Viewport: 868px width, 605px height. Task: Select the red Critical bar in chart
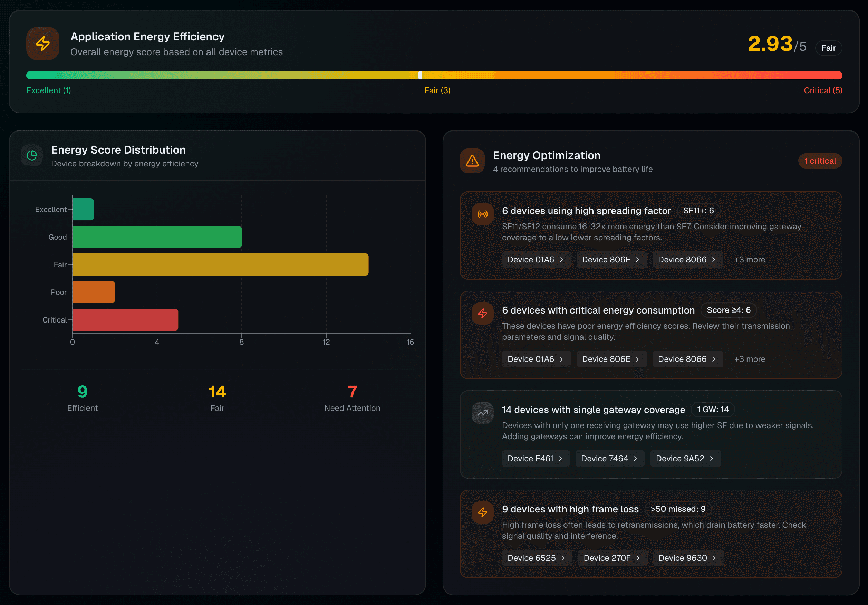pos(125,320)
